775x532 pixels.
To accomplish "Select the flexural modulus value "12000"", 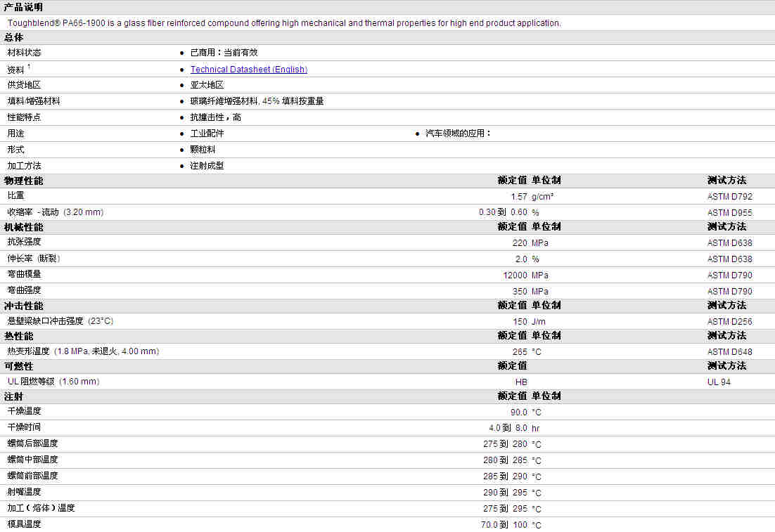I will point(515,275).
